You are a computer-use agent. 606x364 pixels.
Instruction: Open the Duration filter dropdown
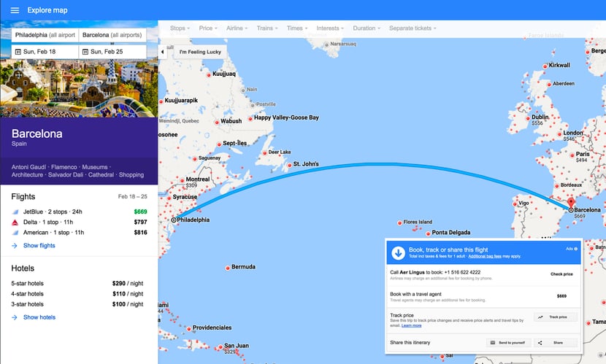click(367, 28)
